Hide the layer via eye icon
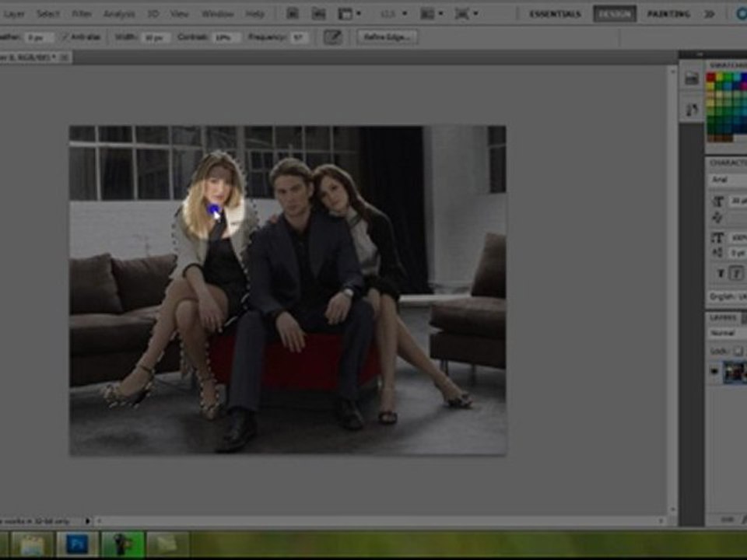The height and width of the screenshot is (560, 747). click(x=714, y=372)
